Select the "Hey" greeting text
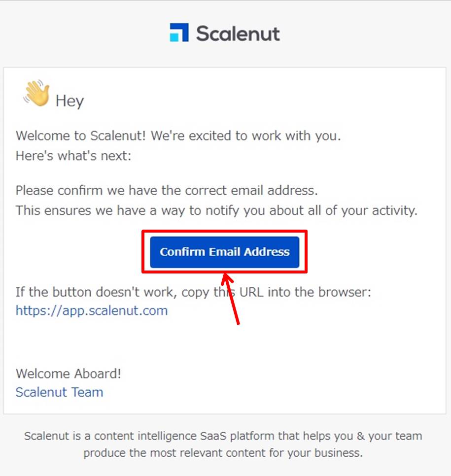The image size is (451, 476). tap(69, 101)
